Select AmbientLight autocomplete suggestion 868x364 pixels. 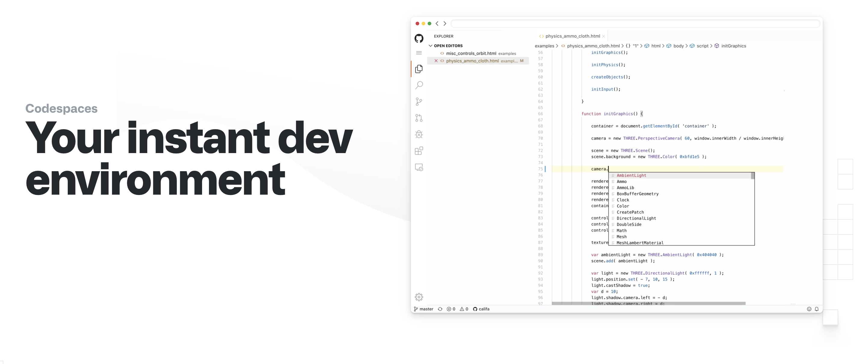tap(680, 176)
